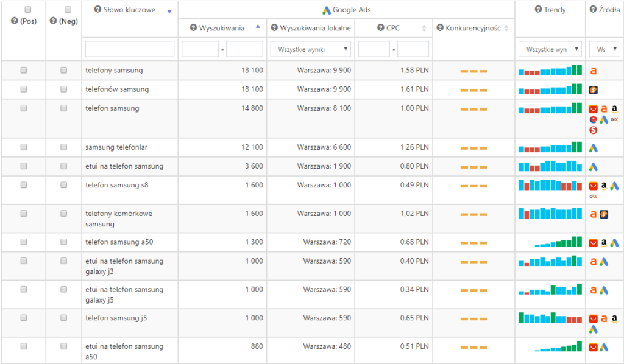Click the CPC value "1,61 PLN"
The width and height of the screenshot is (624, 364).
pyautogui.click(x=414, y=89)
